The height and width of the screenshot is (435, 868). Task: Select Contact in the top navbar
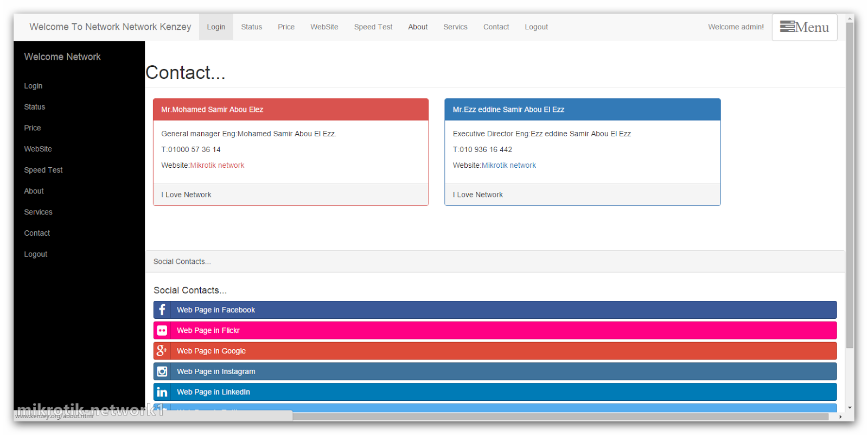[496, 27]
